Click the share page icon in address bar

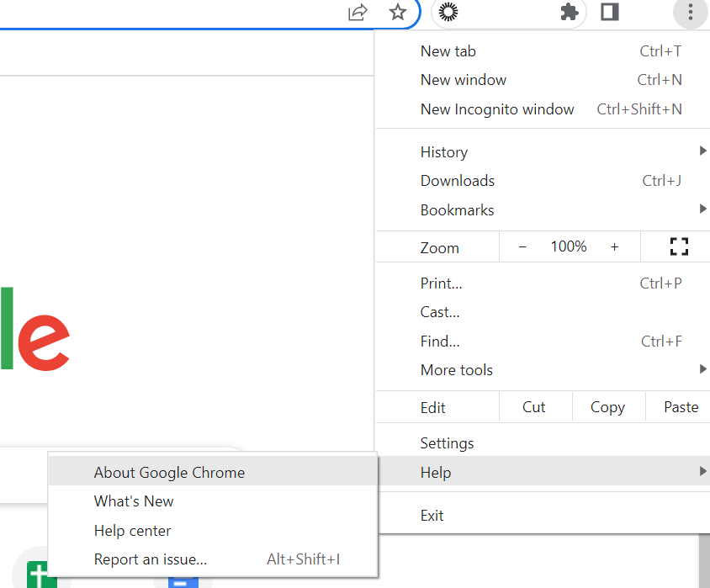[358, 13]
